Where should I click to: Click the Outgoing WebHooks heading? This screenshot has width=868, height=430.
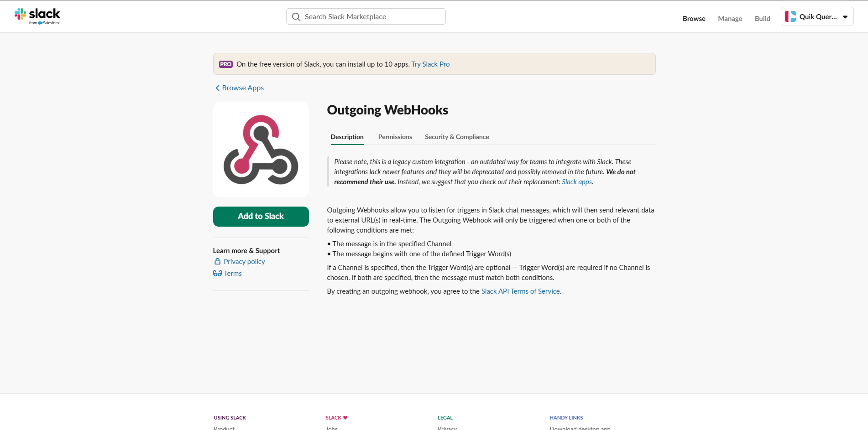[x=387, y=110]
